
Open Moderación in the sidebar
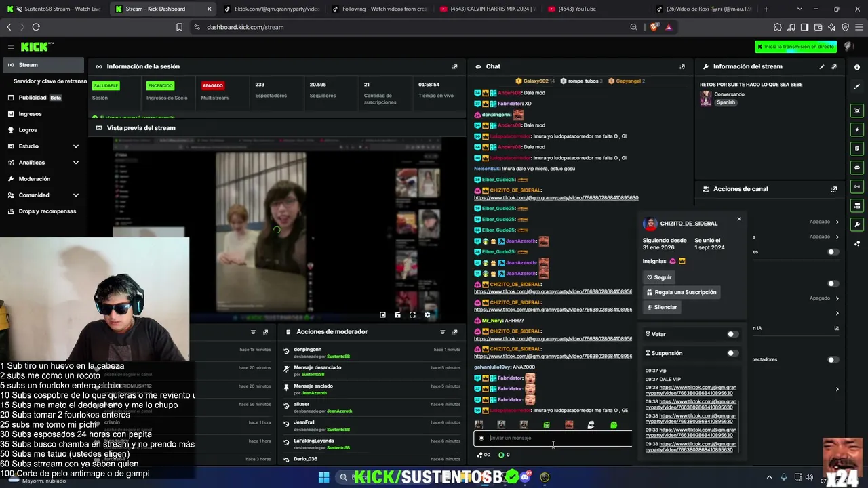44,179
